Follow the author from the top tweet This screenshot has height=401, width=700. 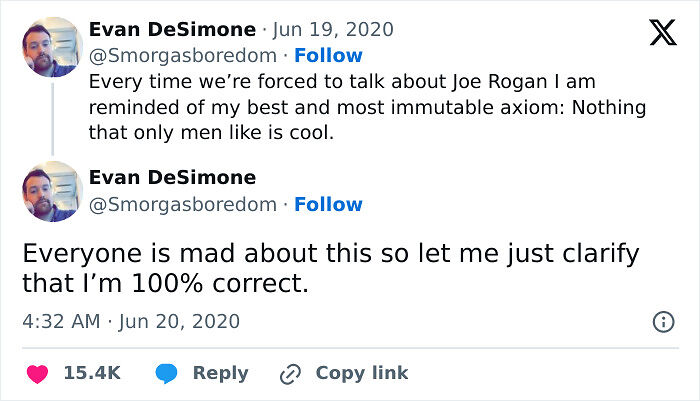coord(328,55)
